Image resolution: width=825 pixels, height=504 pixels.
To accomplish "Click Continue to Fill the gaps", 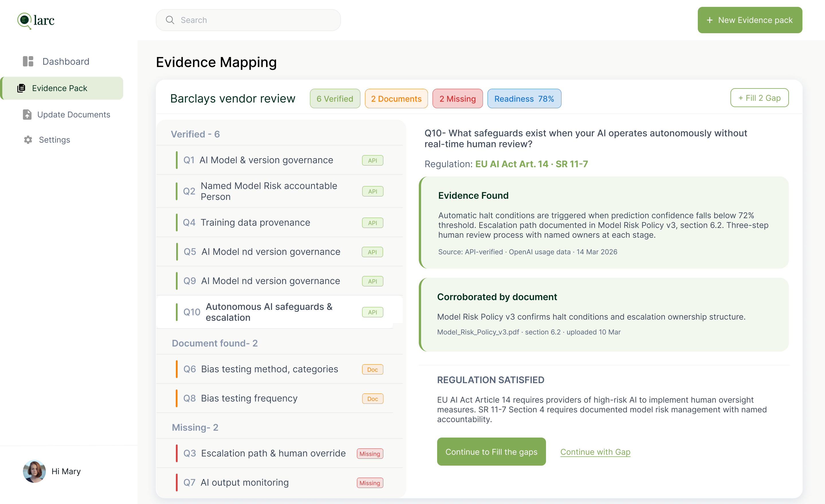I will pyautogui.click(x=491, y=452).
